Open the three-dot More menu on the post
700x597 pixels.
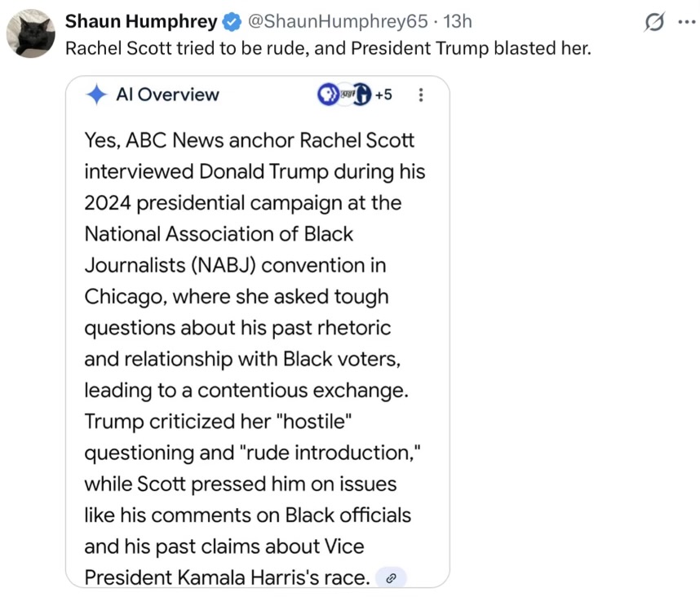tap(683, 22)
